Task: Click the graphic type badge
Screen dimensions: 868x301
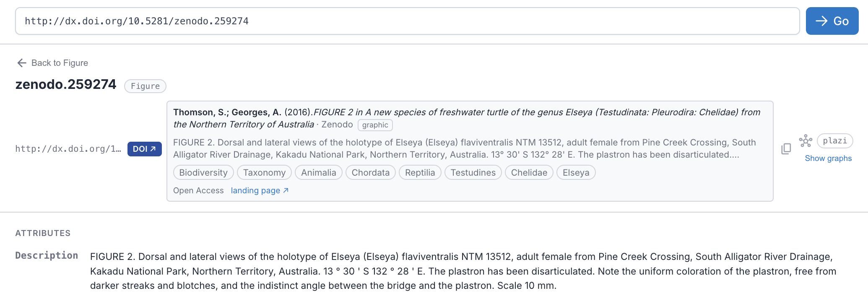Action: (375, 125)
